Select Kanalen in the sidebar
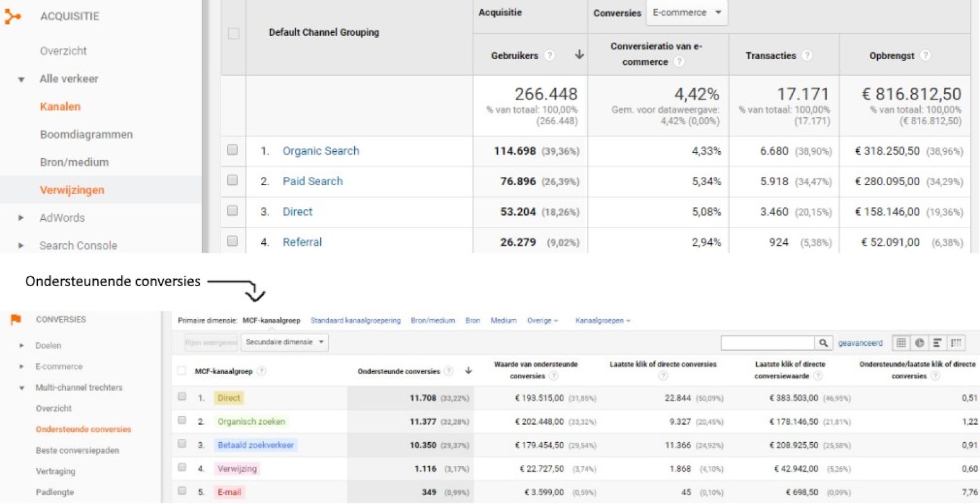This screenshot has width=980, height=504. (60, 106)
